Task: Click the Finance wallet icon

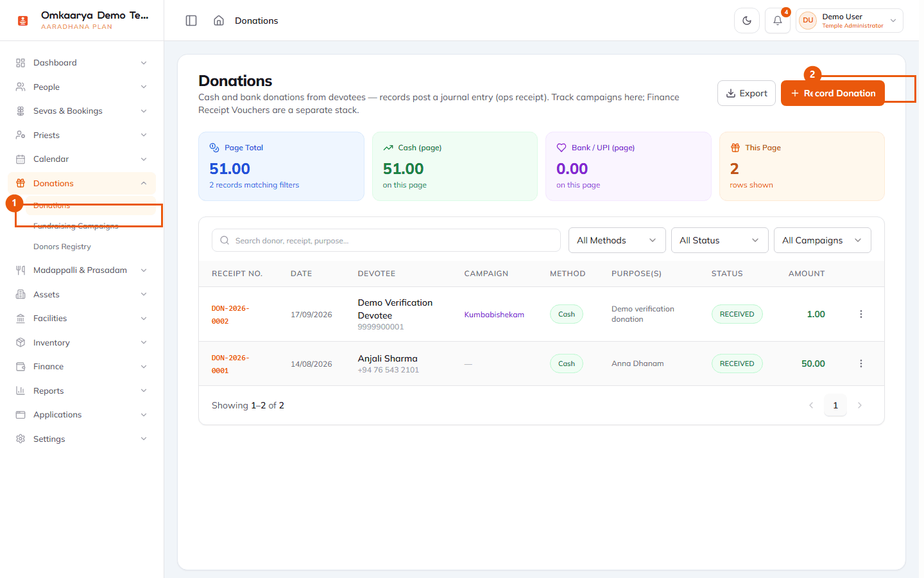Action: click(21, 367)
